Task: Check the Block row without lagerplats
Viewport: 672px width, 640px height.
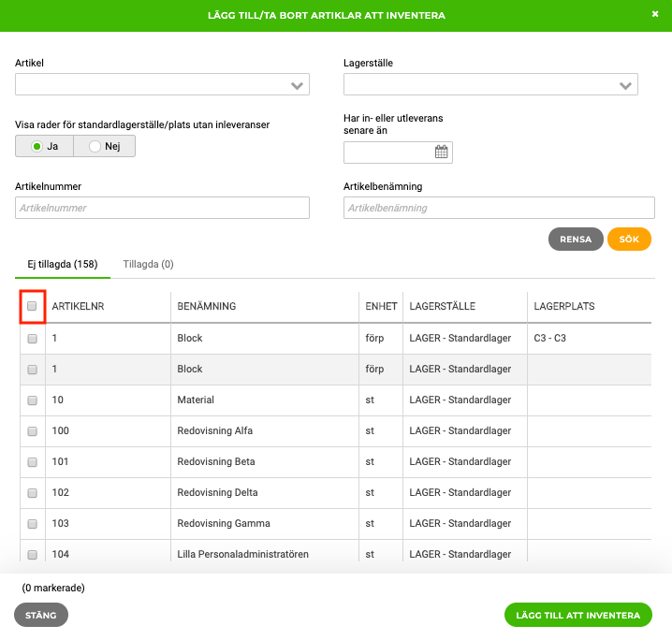Action: (x=32, y=370)
